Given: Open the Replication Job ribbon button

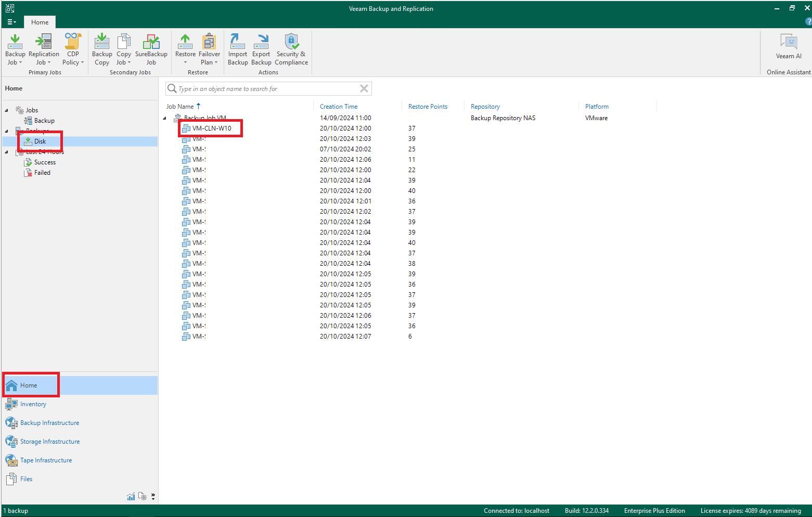Looking at the screenshot, I should click(44, 49).
